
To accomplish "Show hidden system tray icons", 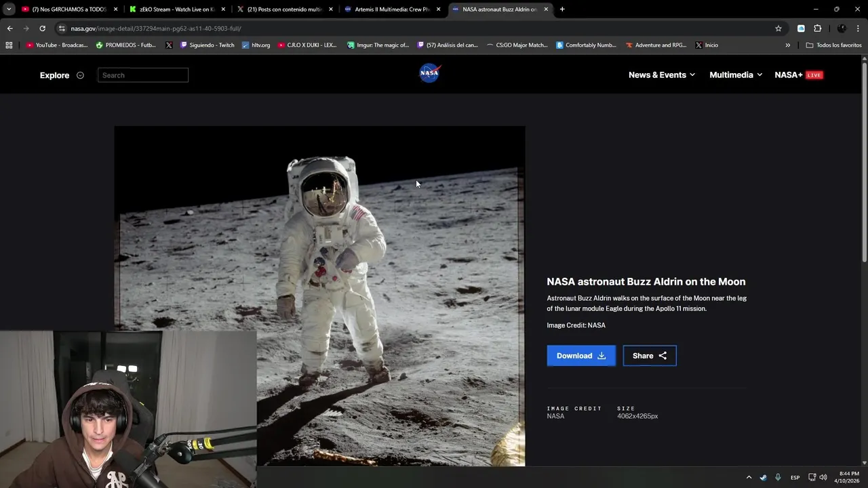I will pyautogui.click(x=749, y=477).
